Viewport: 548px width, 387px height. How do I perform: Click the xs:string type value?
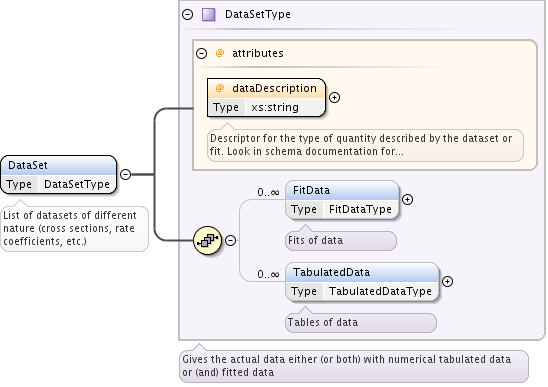click(x=275, y=107)
